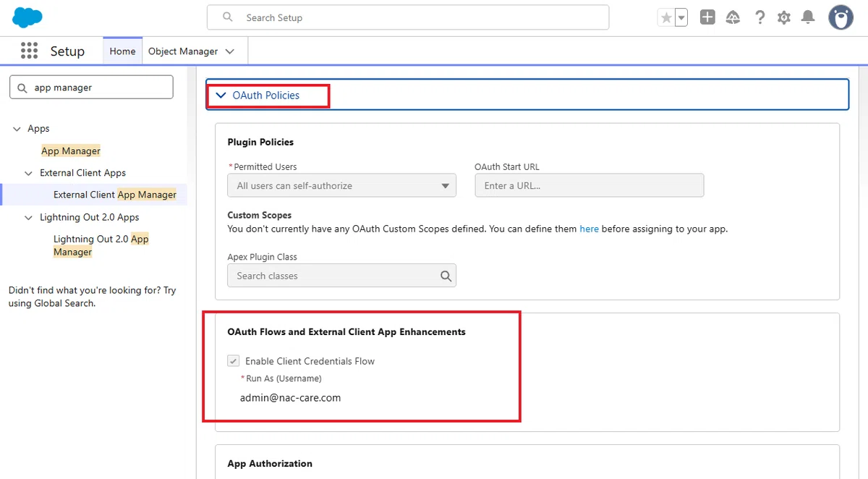Screen dimensions: 868x479
Task: Open the App Launcher grid icon
Action: 29,51
